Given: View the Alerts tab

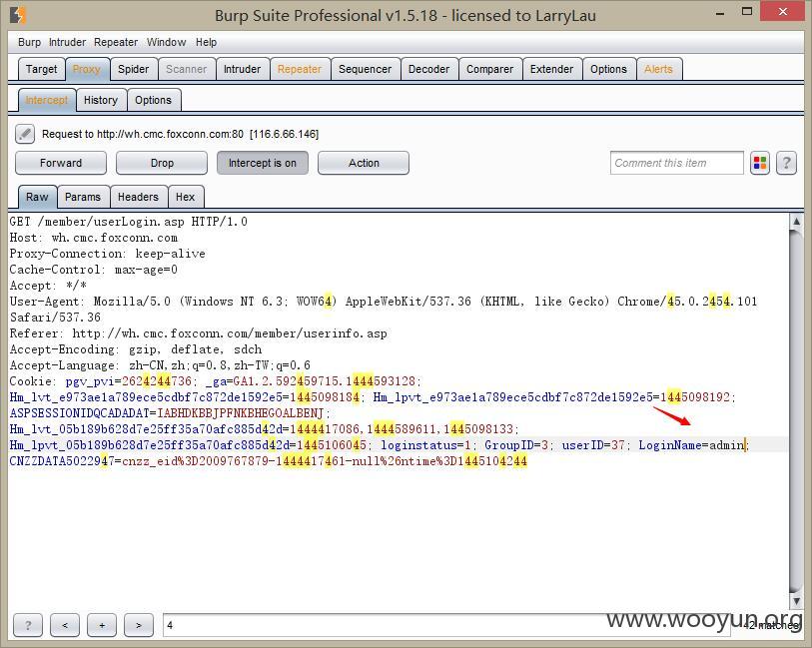Looking at the screenshot, I should 658,69.
